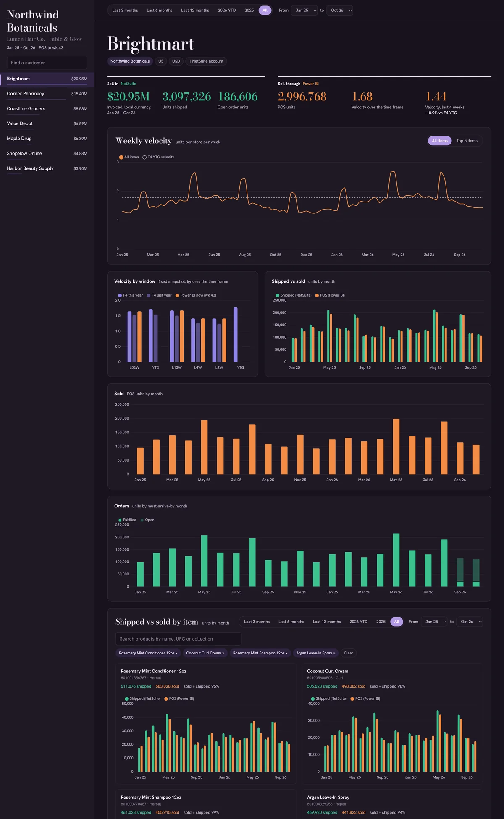Image resolution: width=504 pixels, height=819 pixels.
Task: Select Last 3 months in top bar
Action: 125,10
